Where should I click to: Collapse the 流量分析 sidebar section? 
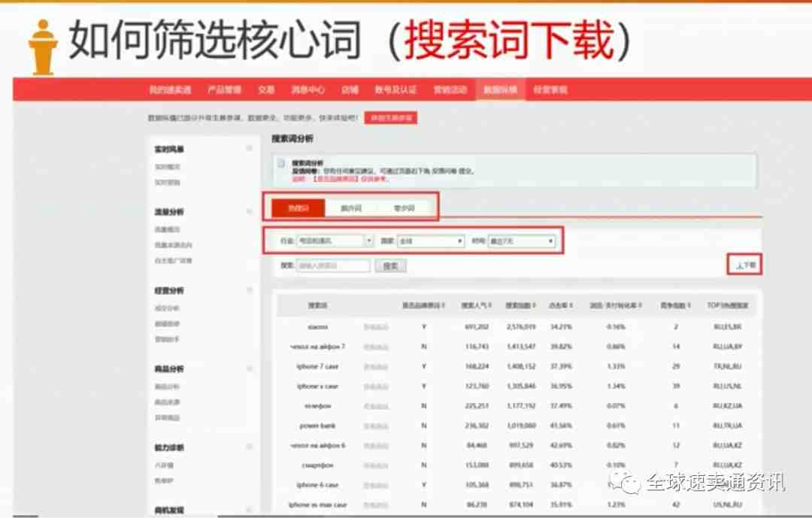pos(250,212)
